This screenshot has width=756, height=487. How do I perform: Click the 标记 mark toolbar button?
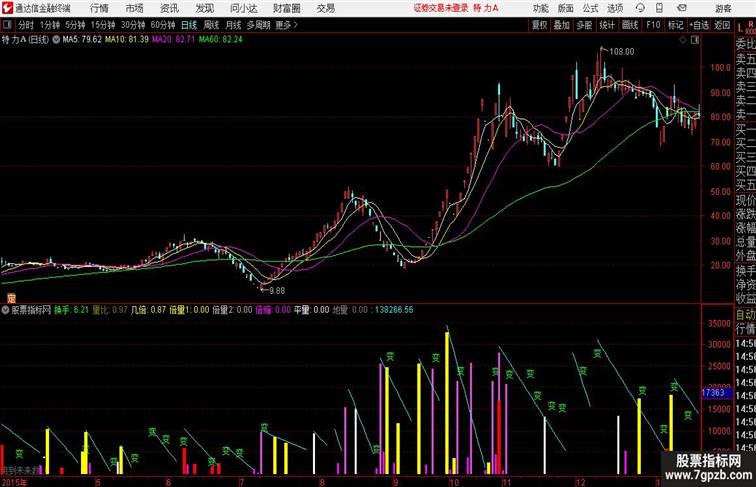[675, 25]
